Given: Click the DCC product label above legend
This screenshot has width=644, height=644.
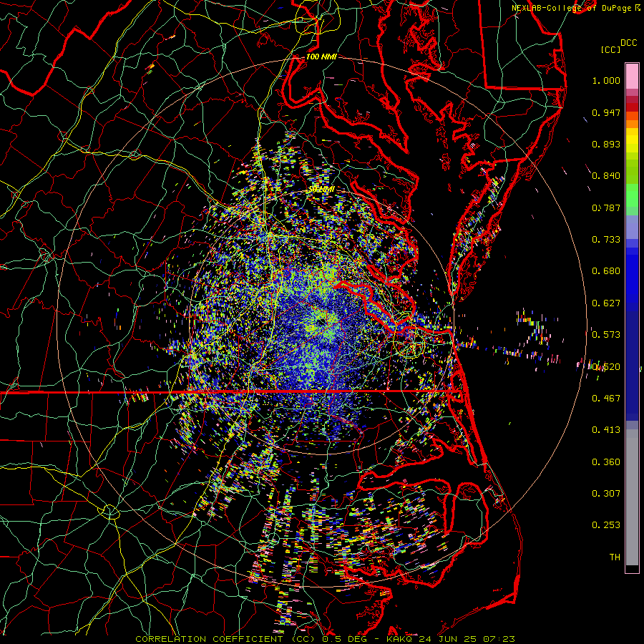Looking at the screenshot, I should [628, 43].
